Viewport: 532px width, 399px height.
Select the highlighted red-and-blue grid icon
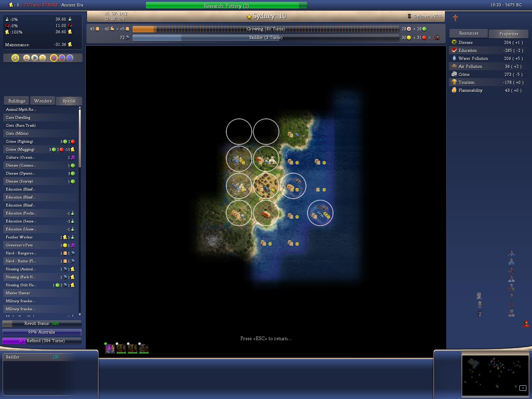point(54,58)
